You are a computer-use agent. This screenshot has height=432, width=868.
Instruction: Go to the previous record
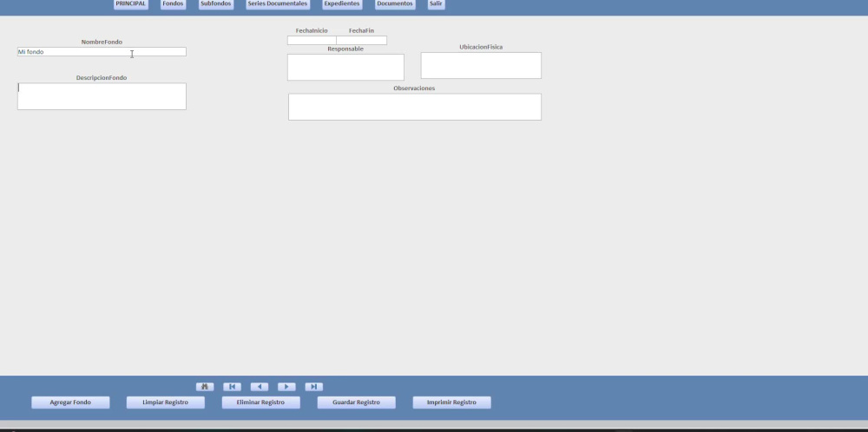[259, 387]
